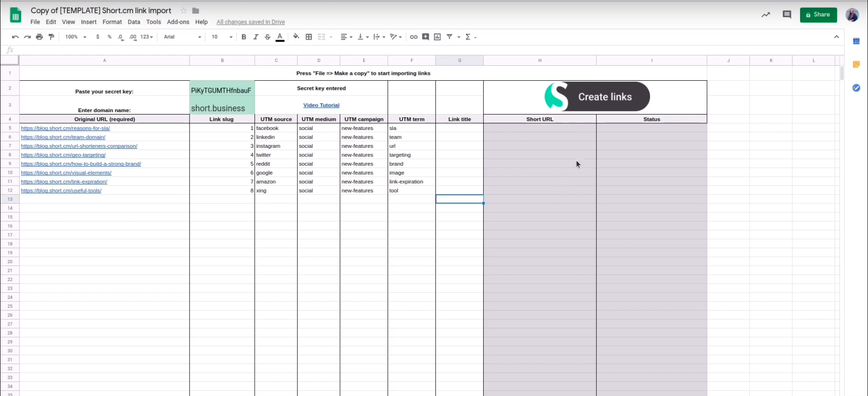Image resolution: width=868 pixels, height=396 pixels.
Task: Select column G header
Action: pos(460,60)
